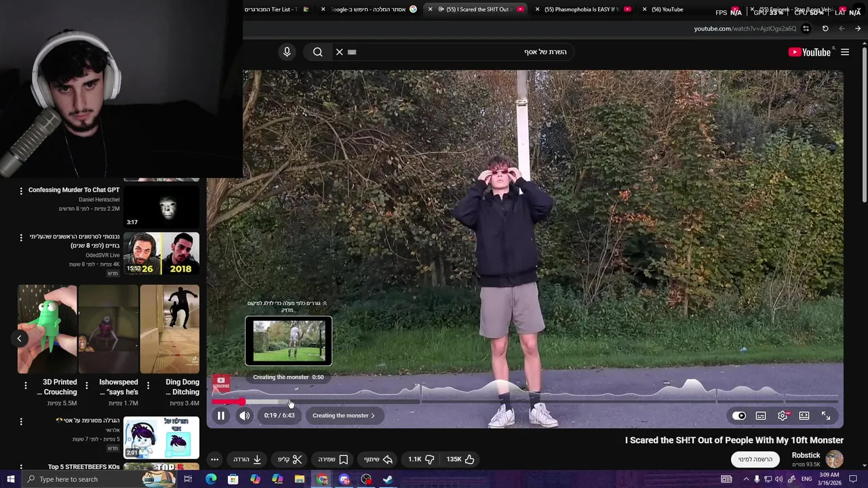The image size is (868, 488).
Task: Open Steam from the taskbar
Action: pos(388,479)
